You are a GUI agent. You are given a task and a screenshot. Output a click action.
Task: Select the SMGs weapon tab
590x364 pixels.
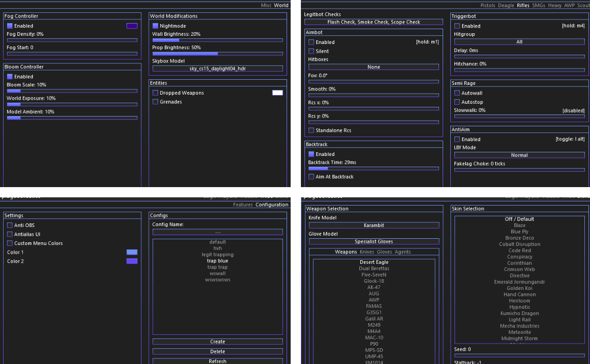538,5
